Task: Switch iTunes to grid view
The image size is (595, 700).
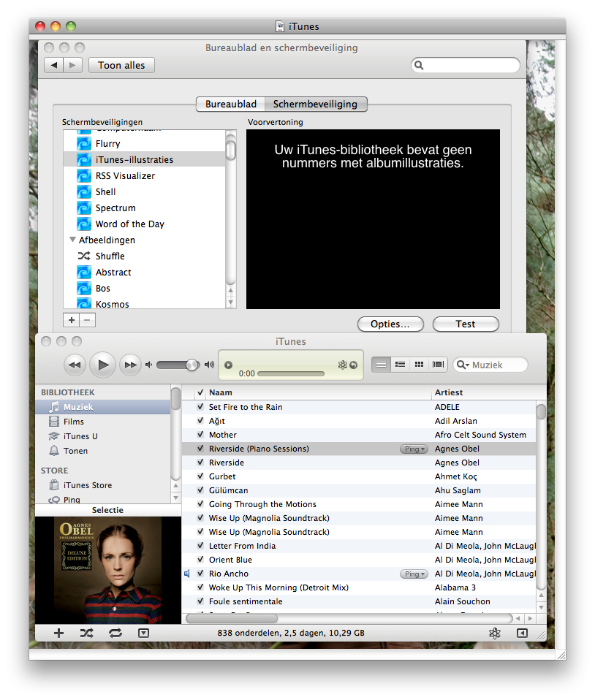Action: tap(419, 365)
